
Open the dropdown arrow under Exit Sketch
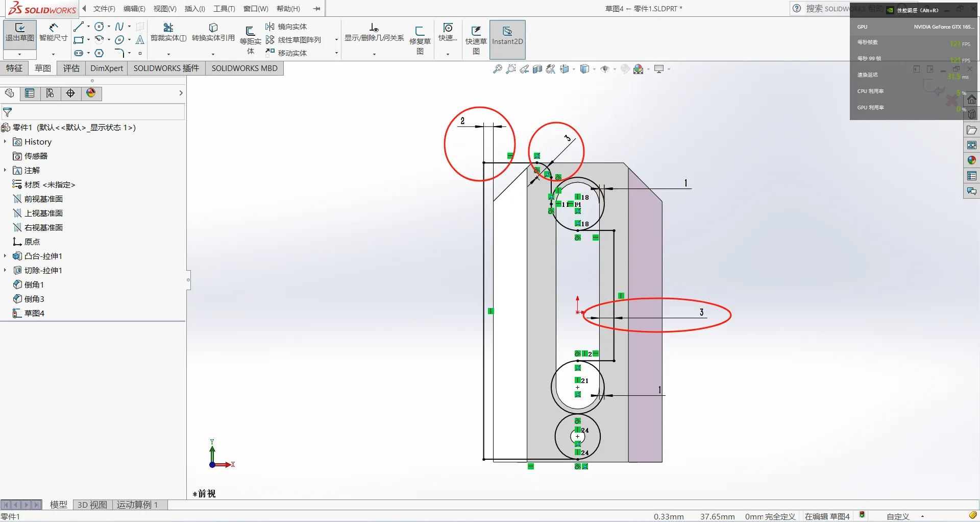point(19,54)
